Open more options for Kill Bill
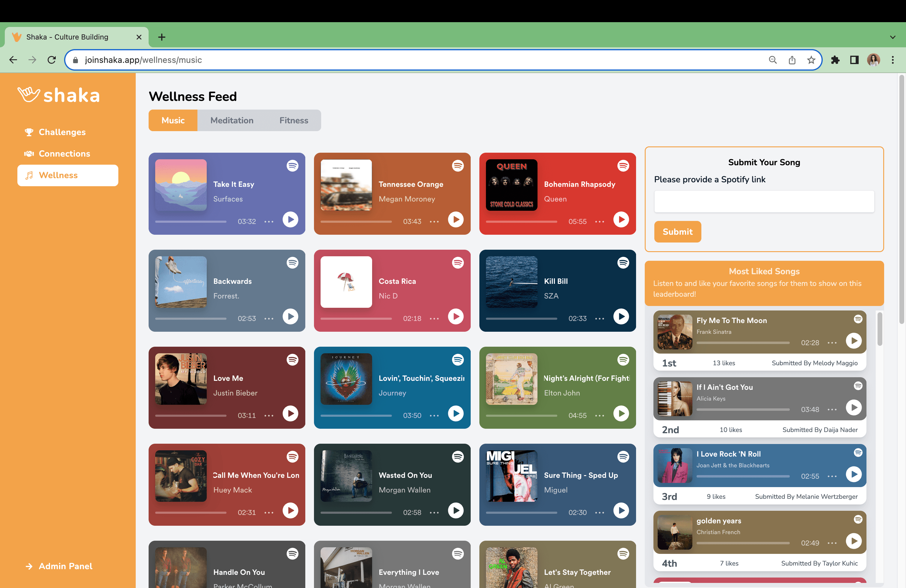The width and height of the screenshot is (906, 588). [x=599, y=319]
